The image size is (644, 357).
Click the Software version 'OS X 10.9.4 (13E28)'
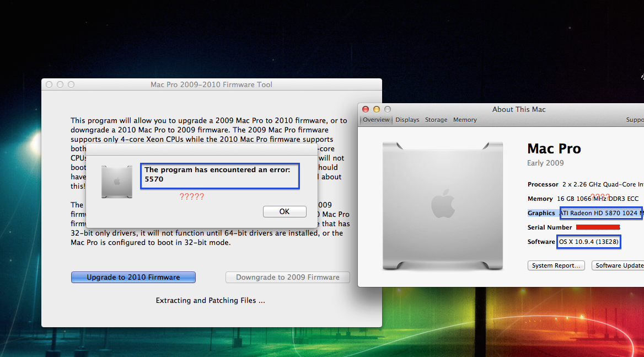pyautogui.click(x=588, y=242)
